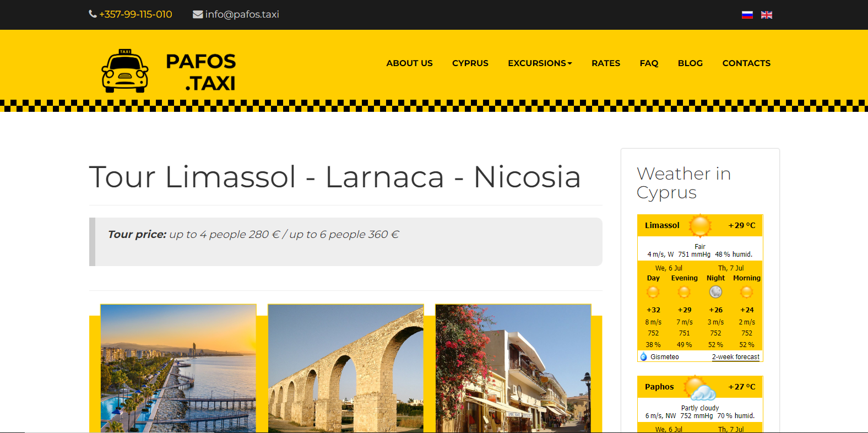Image resolution: width=868 pixels, height=433 pixels.
Task: Click the Gismeteo water drop icon
Action: 643,356
